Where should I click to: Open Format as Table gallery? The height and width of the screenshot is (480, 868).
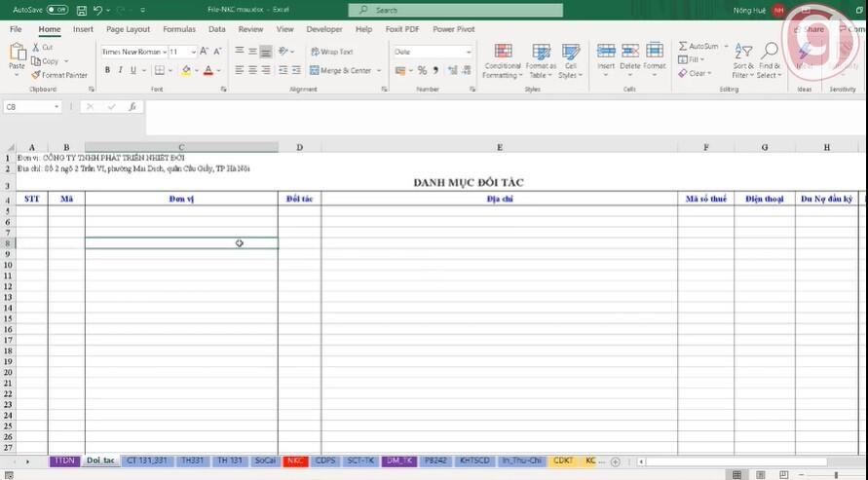coord(541,60)
